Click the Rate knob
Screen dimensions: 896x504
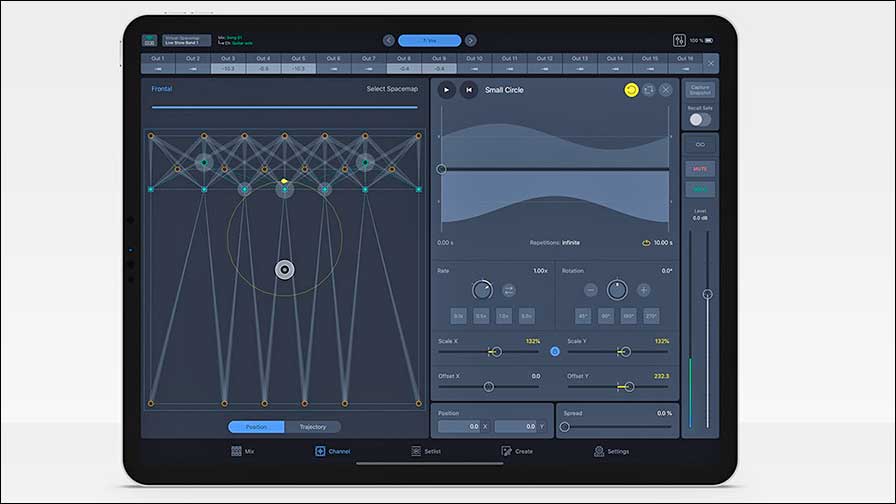(482, 290)
